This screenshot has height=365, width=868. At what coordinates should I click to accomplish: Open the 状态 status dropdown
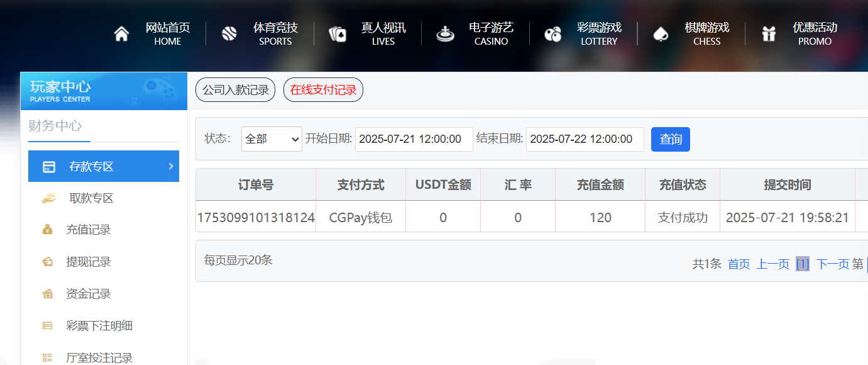[x=272, y=139]
